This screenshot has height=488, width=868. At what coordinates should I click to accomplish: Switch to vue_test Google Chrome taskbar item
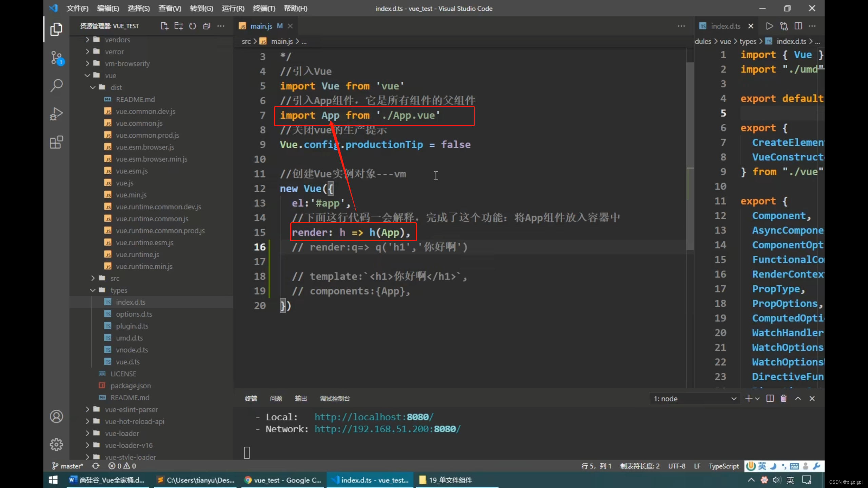(283, 480)
